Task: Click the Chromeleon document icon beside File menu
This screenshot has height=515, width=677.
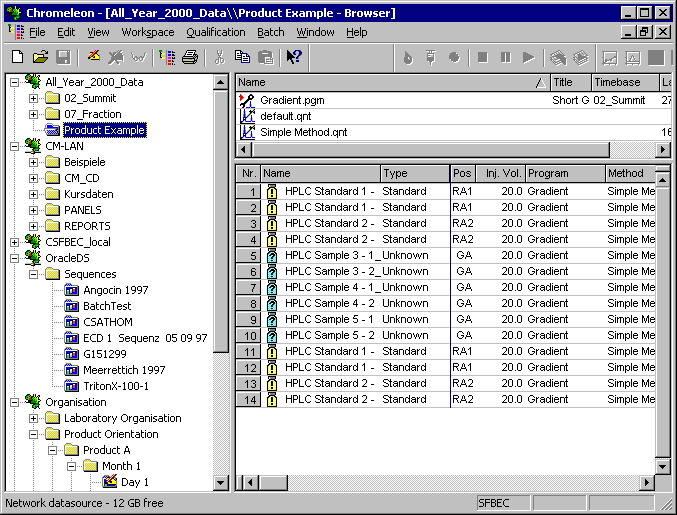Action: pos(16,32)
